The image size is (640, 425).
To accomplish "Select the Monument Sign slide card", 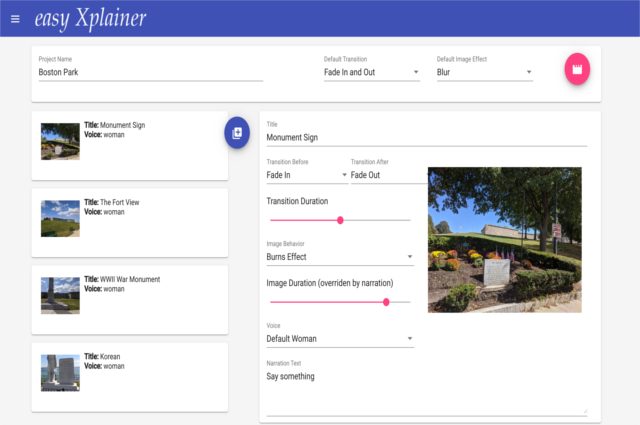I will point(129,145).
